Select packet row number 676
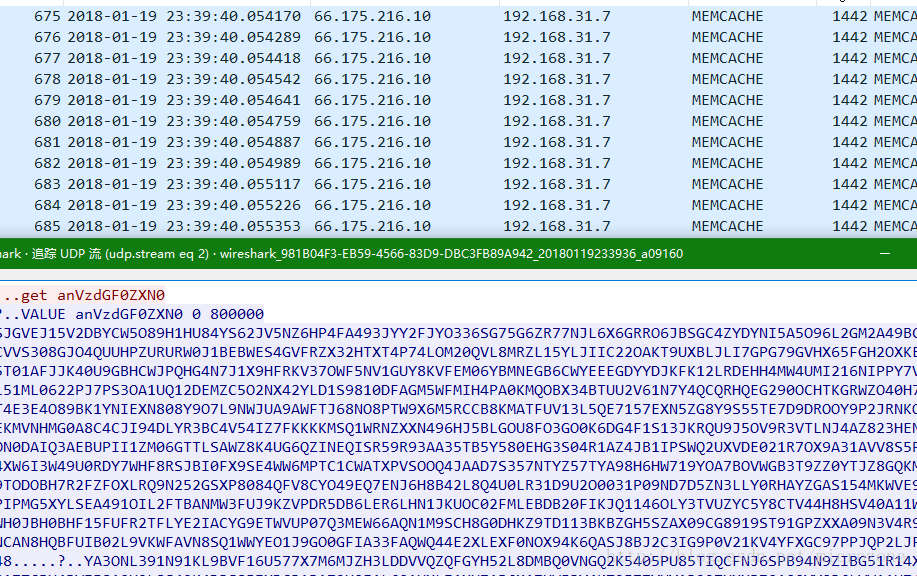 (x=458, y=37)
